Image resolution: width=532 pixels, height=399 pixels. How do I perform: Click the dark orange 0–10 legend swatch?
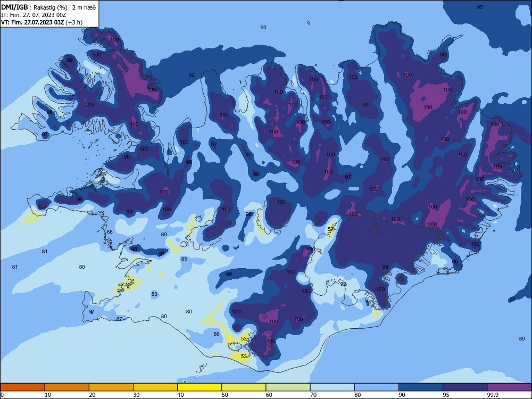[x=22, y=387]
